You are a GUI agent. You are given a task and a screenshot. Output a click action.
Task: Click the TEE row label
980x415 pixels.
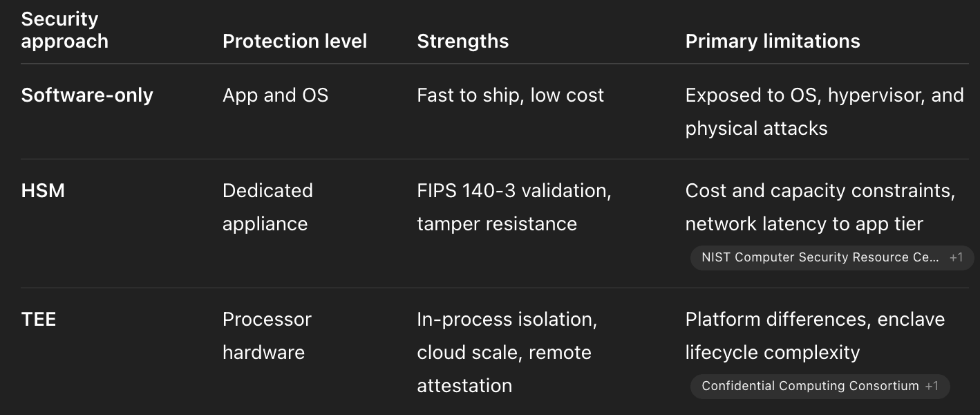39,320
